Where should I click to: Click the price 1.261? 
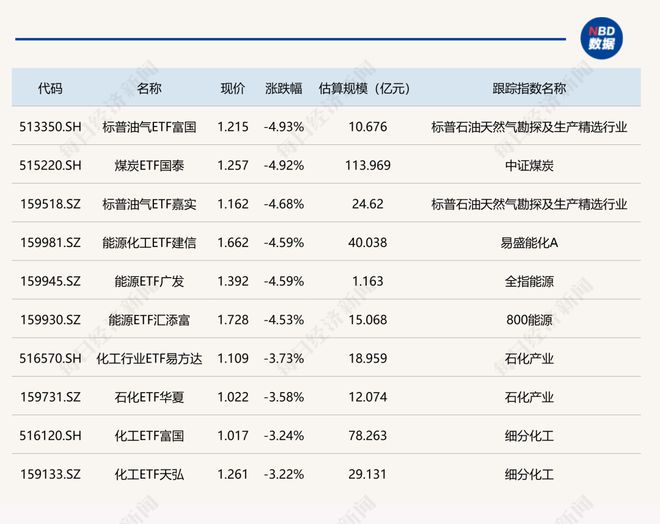pos(233,474)
